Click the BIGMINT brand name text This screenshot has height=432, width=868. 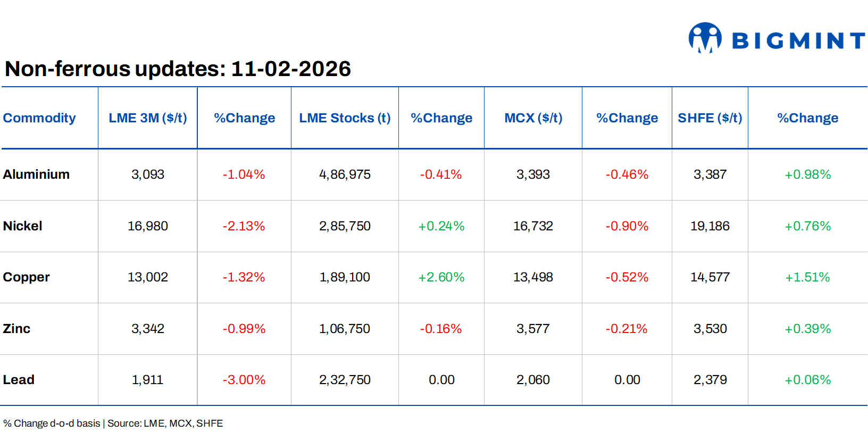[x=798, y=40]
